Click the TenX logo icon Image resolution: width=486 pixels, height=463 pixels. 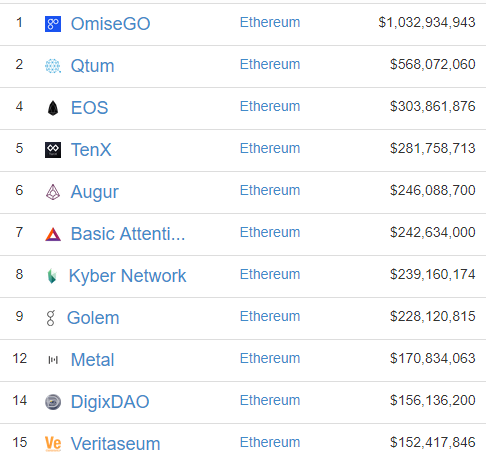click(53, 150)
